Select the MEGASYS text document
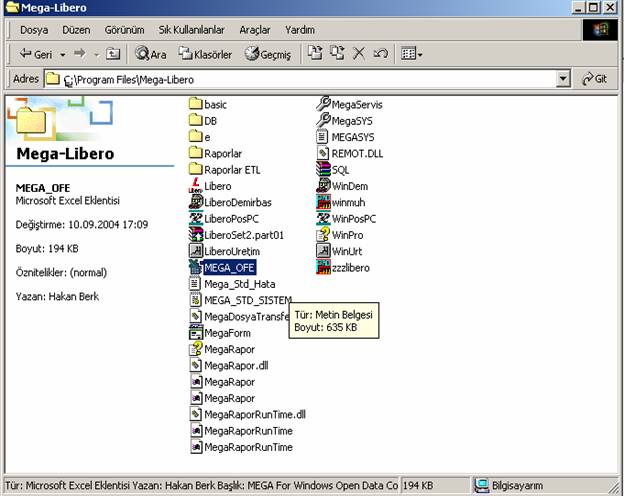 click(345, 137)
